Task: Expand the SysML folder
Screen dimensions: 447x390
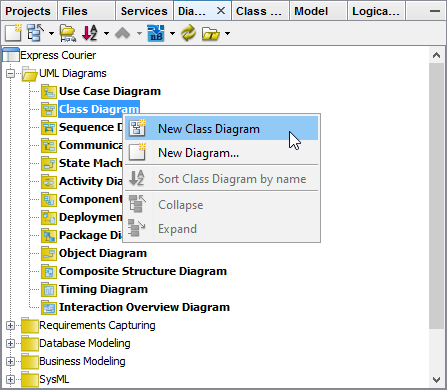Action: pyautogui.click(x=10, y=379)
